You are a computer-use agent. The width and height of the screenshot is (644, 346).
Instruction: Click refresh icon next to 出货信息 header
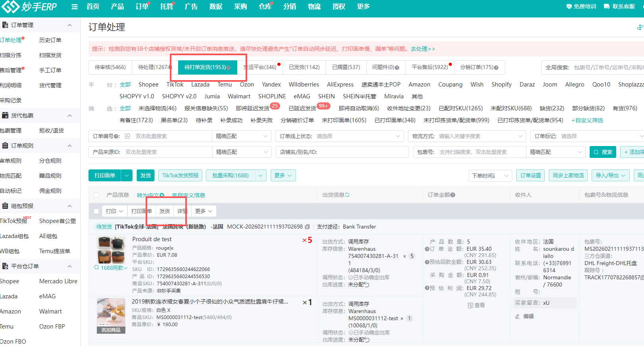point(347,195)
